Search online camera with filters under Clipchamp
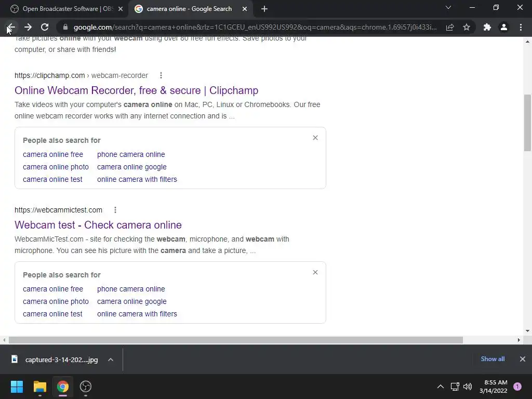 tap(137, 179)
